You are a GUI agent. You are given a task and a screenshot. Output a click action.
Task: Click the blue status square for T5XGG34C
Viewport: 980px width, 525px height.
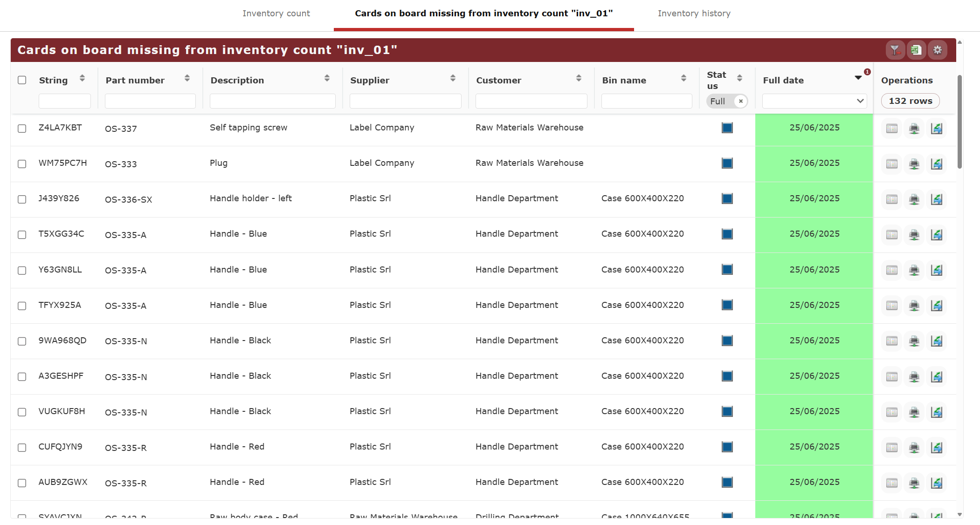[727, 234]
